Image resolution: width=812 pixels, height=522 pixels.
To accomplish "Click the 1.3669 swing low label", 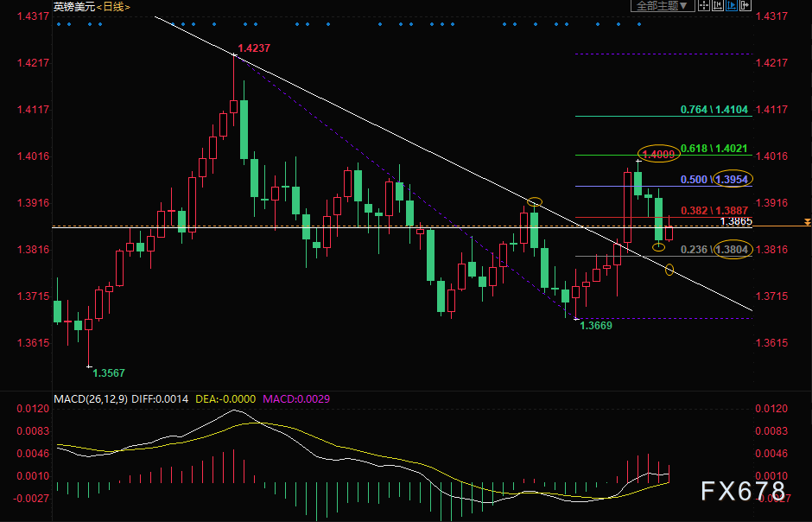I will 596,326.
